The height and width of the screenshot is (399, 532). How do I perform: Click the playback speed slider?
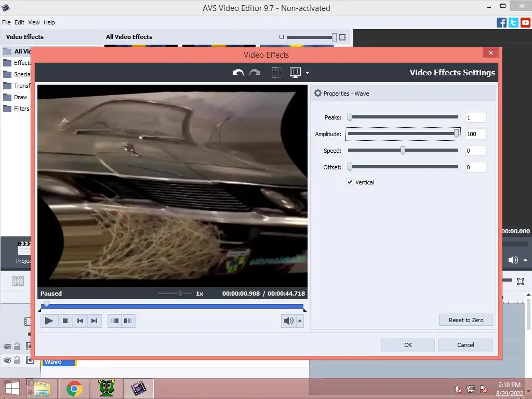click(175, 293)
